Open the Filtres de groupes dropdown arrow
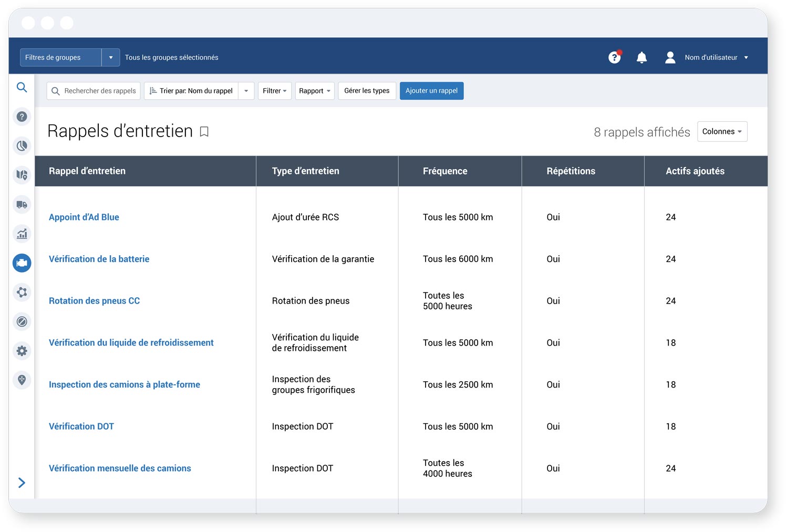Viewport: 786px width, 532px height. (111, 57)
